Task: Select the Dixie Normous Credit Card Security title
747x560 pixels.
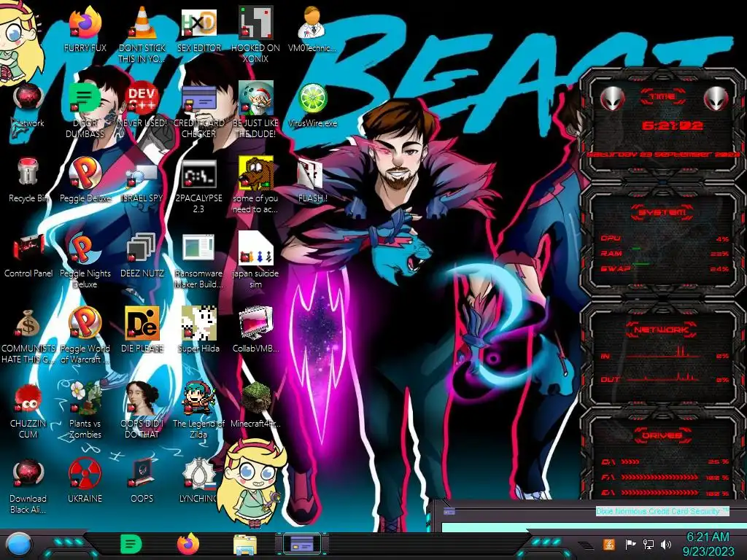Action: point(662,511)
